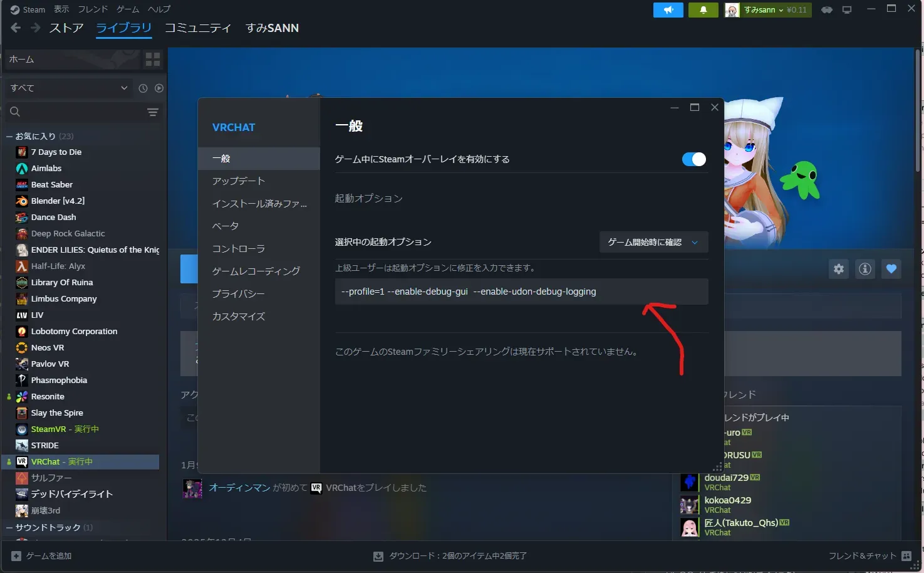This screenshot has height=573, width=924.
Task: Select Beat Saber in the library list
Action: (52, 185)
